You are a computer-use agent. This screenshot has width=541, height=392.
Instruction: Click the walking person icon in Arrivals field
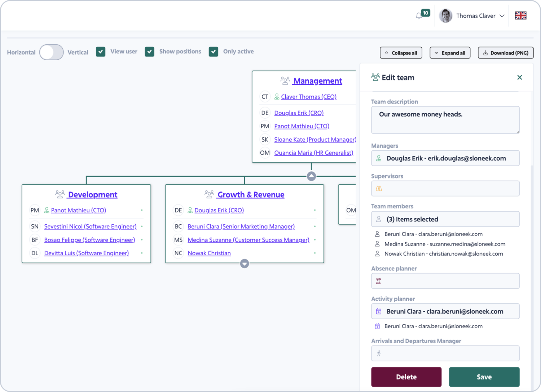point(379,353)
